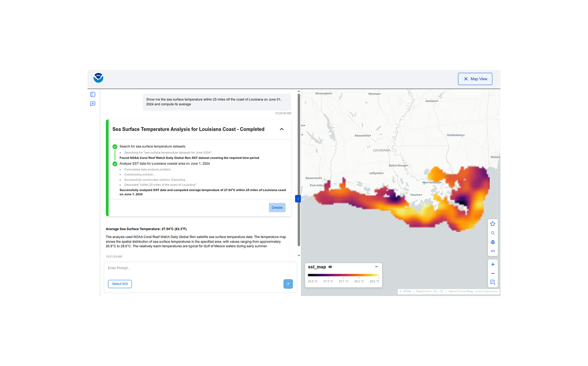Toggle the sidebar panel icon
Image resolution: width=588 pixels, height=366 pixels.
[x=92, y=94]
